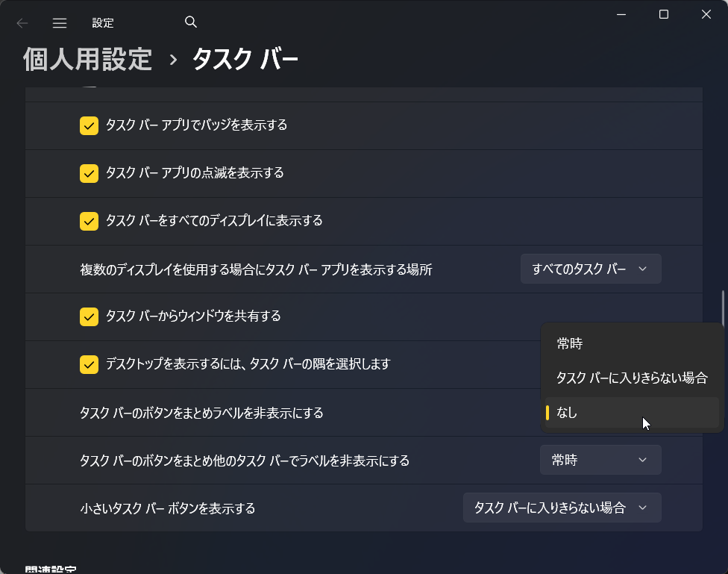Choose タスク バーに入りきらない場合 option
This screenshot has width=728, height=574.
point(631,378)
